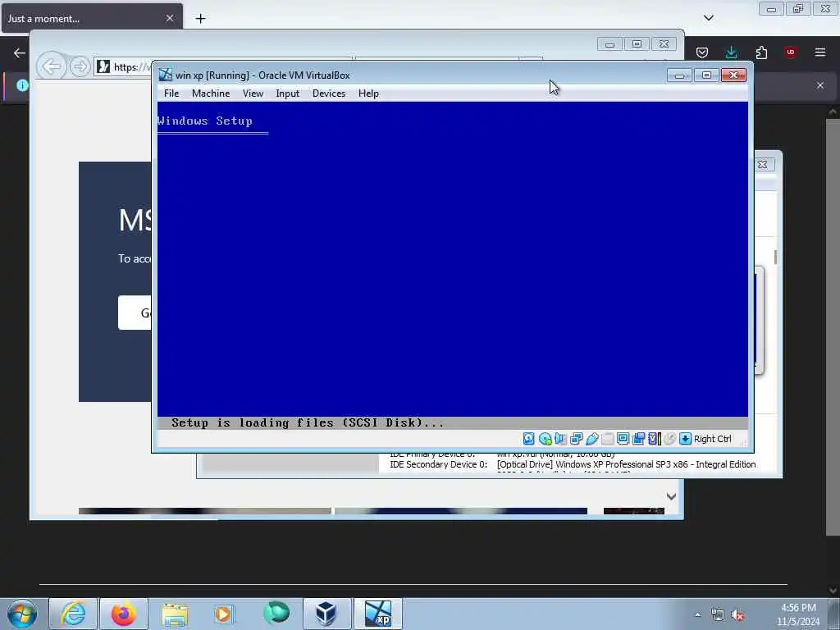This screenshot has width=840, height=630.
Task: Click the green round app icon on taskbar
Action: [276, 614]
